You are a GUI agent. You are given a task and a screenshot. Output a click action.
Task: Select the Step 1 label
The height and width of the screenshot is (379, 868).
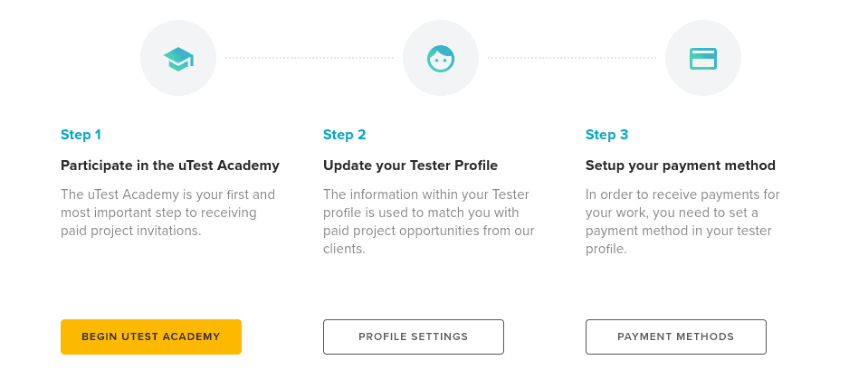click(81, 135)
